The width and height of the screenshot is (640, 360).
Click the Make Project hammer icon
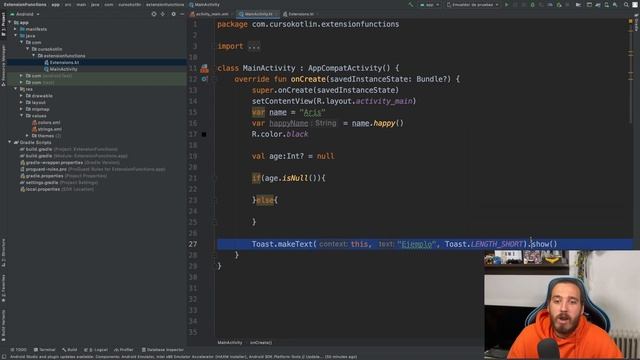pyautogui.click(x=411, y=4)
